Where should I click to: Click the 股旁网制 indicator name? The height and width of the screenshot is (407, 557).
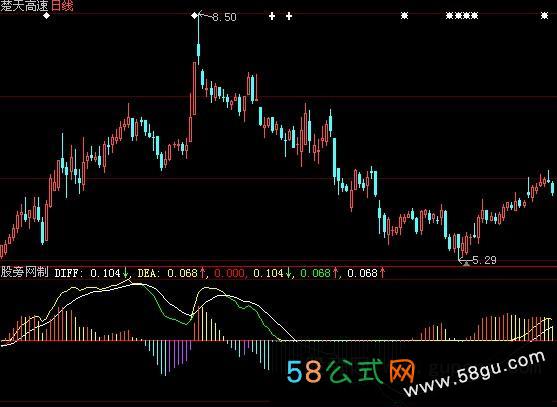click(x=24, y=272)
